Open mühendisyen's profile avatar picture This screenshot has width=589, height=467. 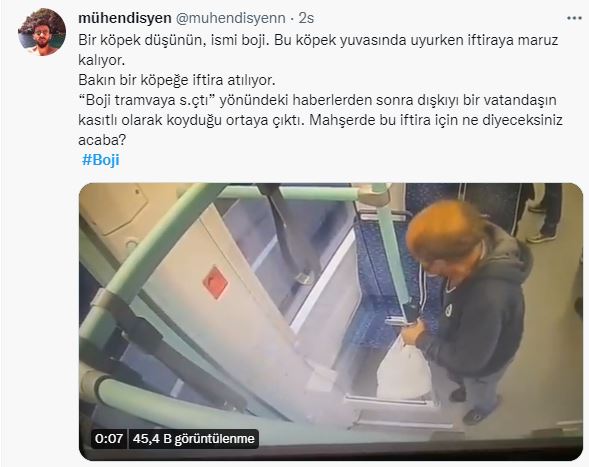click(42, 32)
